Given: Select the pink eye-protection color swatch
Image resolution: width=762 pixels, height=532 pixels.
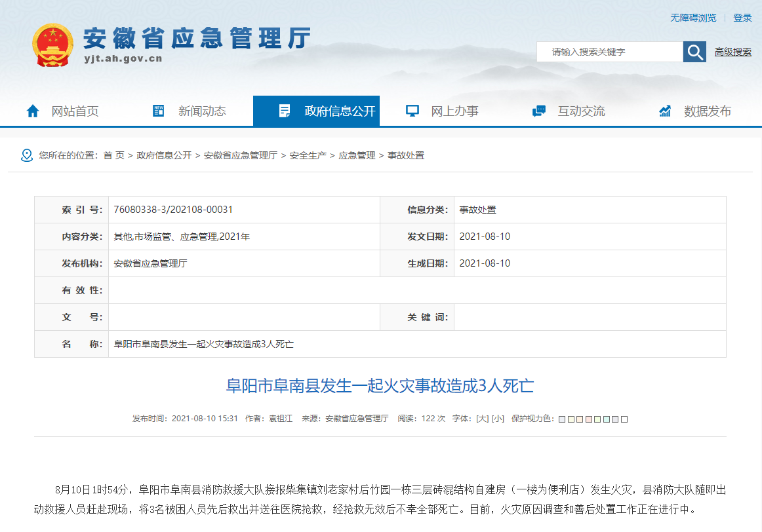Looking at the screenshot, I should point(588,419).
